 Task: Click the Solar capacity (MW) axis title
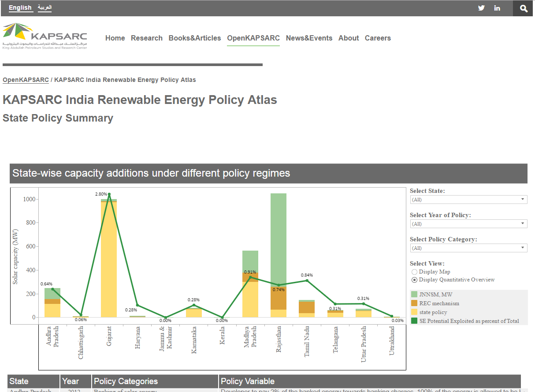pyautogui.click(x=15, y=257)
